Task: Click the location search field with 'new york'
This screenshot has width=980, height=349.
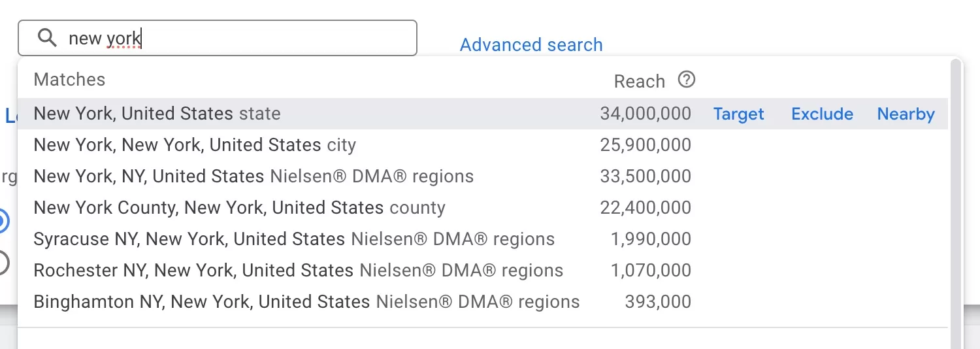Action: [217, 38]
